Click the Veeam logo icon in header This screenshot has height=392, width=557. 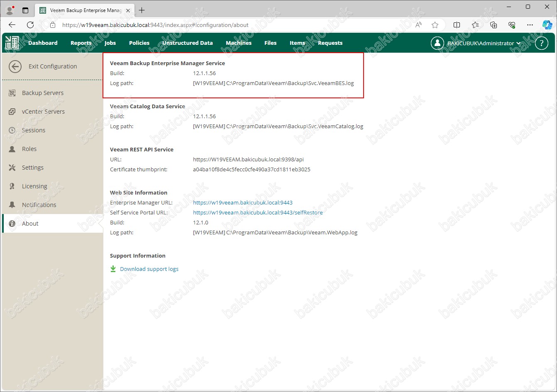tap(12, 43)
